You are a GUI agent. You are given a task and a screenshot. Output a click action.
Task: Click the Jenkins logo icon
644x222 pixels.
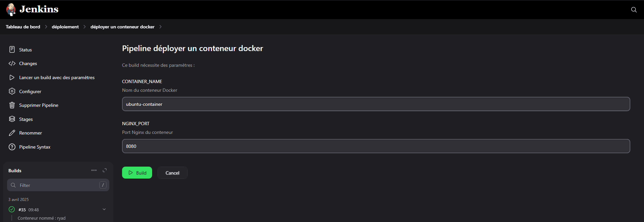coord(11,9)
